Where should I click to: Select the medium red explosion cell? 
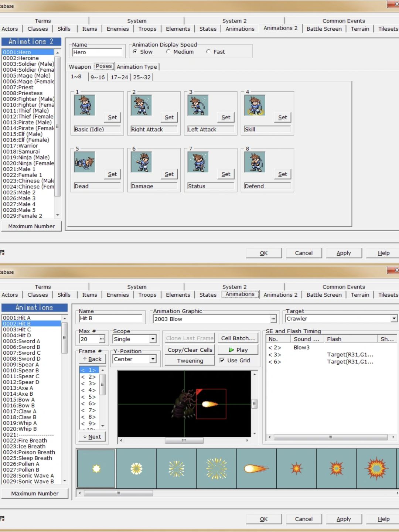tap(337, 468)
